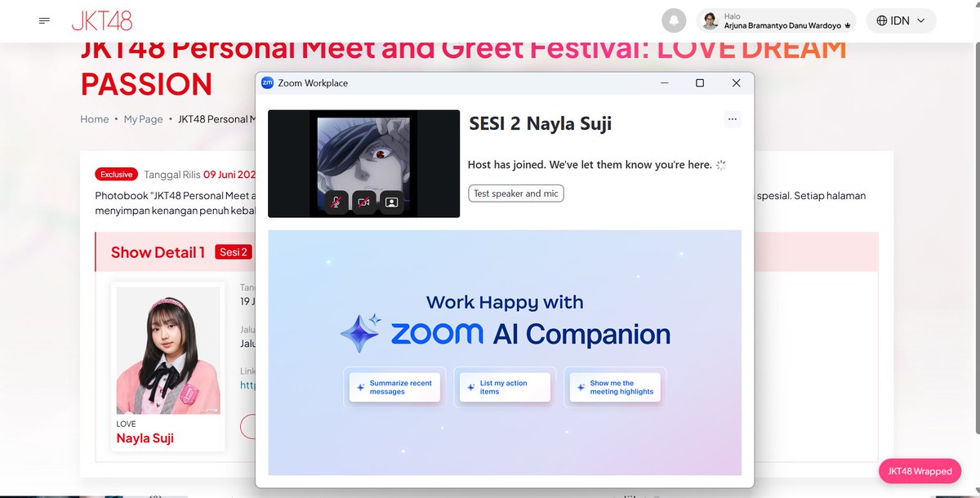Expand the IDN language dropdown

click(902, 20)
